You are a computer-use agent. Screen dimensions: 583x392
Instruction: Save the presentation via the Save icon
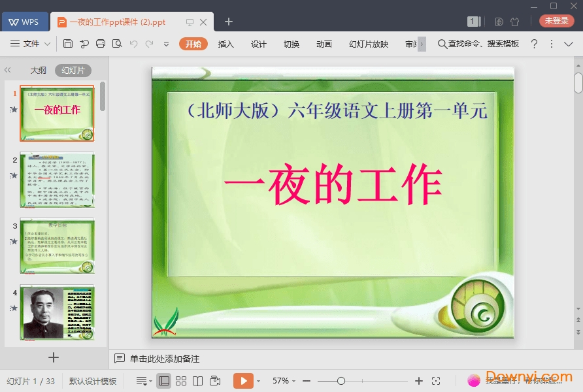tap(68, 44)
